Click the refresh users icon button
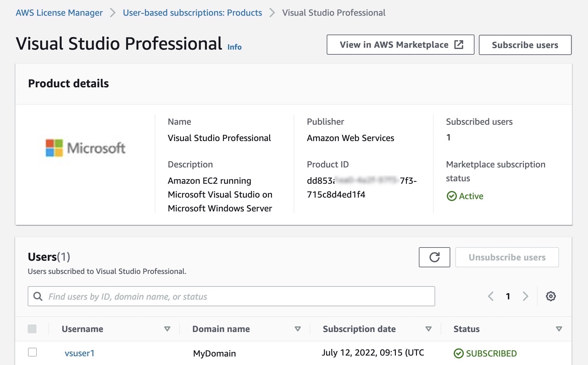 (x=434, y=257)
